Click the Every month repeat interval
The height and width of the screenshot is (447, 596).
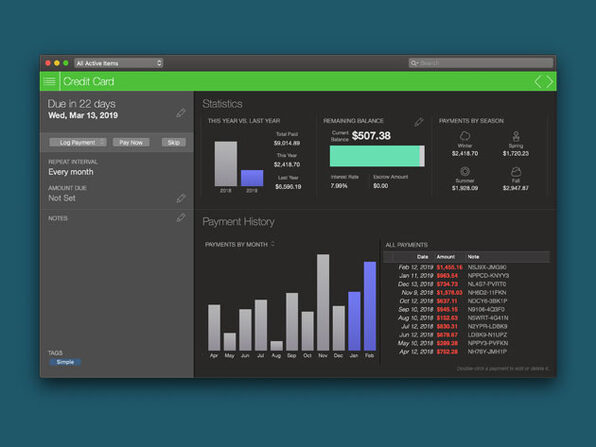(71, 172)
